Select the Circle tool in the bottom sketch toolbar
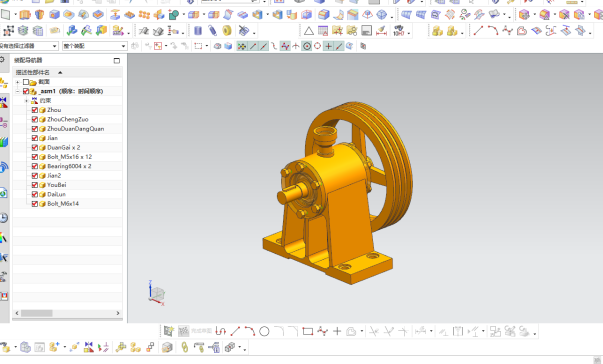The image size is (603, 364). click(x=264, y=331)
